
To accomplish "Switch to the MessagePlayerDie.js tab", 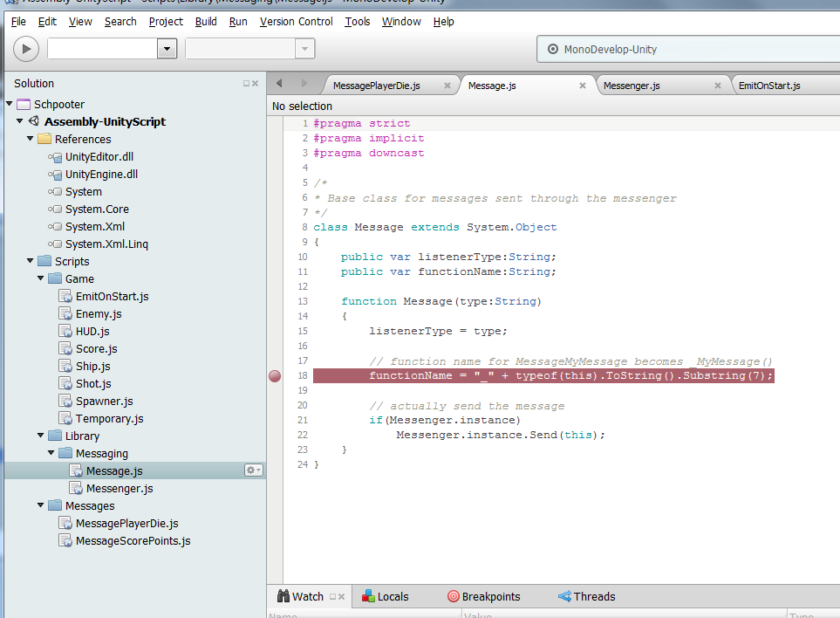I will pos(377,86).
